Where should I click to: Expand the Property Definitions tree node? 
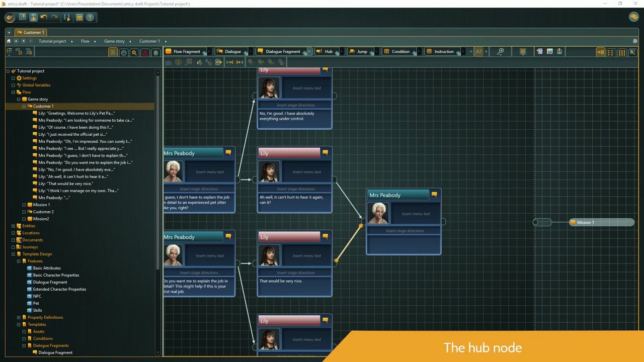[19, 317]
